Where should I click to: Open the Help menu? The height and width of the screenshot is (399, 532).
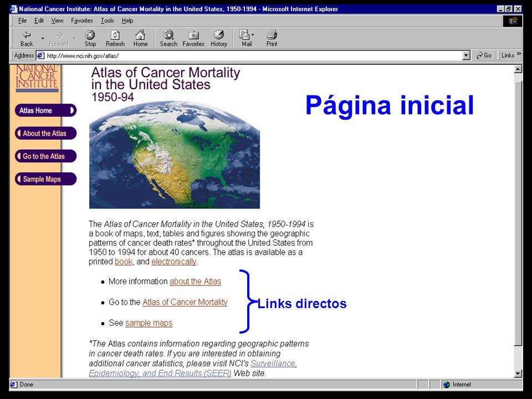click(x=127, y=21)
